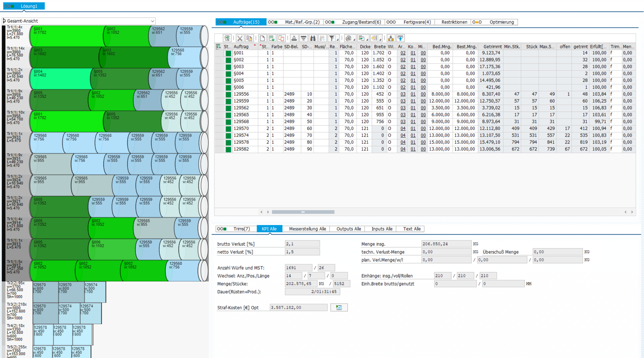Click the insert row with plus icon

coord(272,38)
